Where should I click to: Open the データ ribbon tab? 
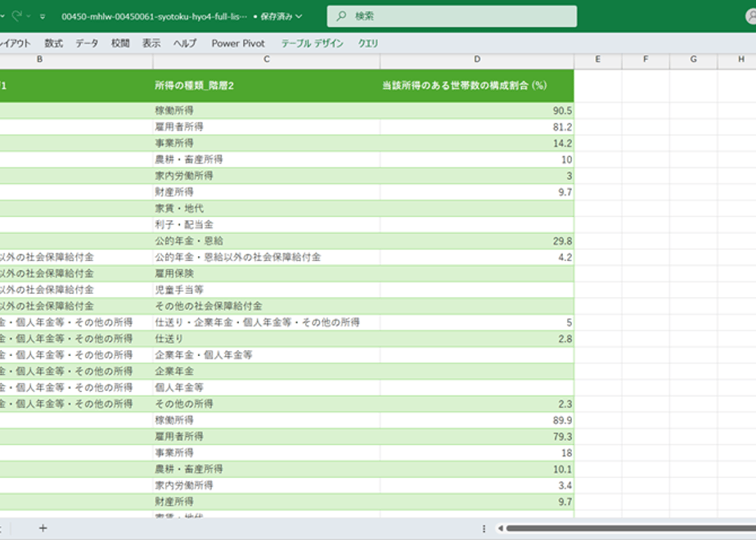87,43
